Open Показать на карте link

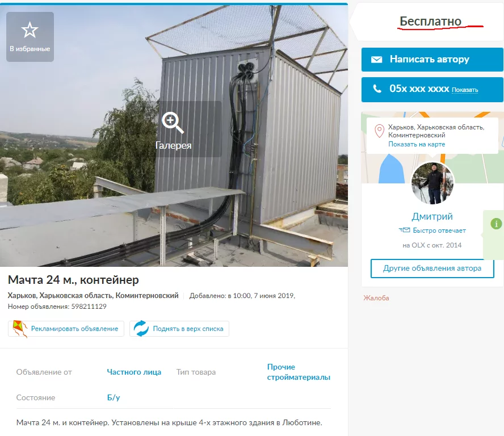coord(417,144)
